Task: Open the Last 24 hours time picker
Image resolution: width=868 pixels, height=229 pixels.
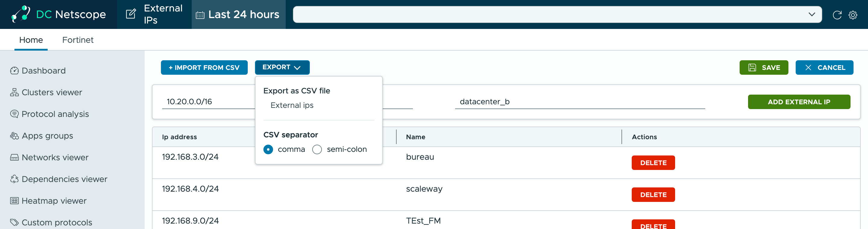Action: coord(238,14)
